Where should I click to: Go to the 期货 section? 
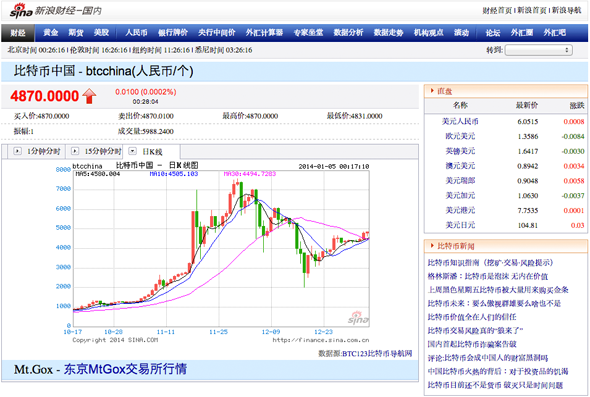pyautogui.click(x=76, y=33)
